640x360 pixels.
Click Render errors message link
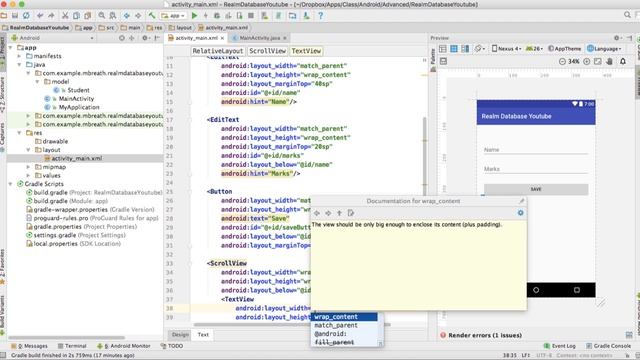pyautogui.click(x=485, y=335)
